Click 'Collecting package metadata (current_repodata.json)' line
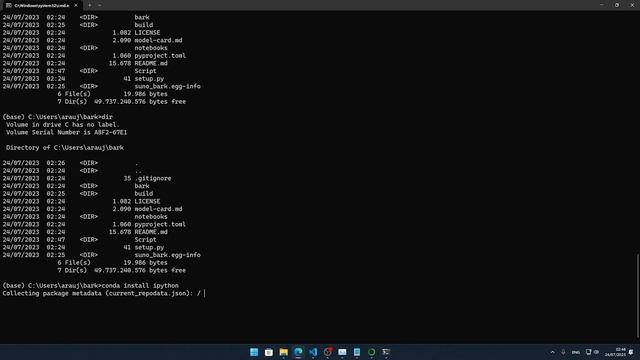This screenshot has height=360, width=640. [97, 293]
